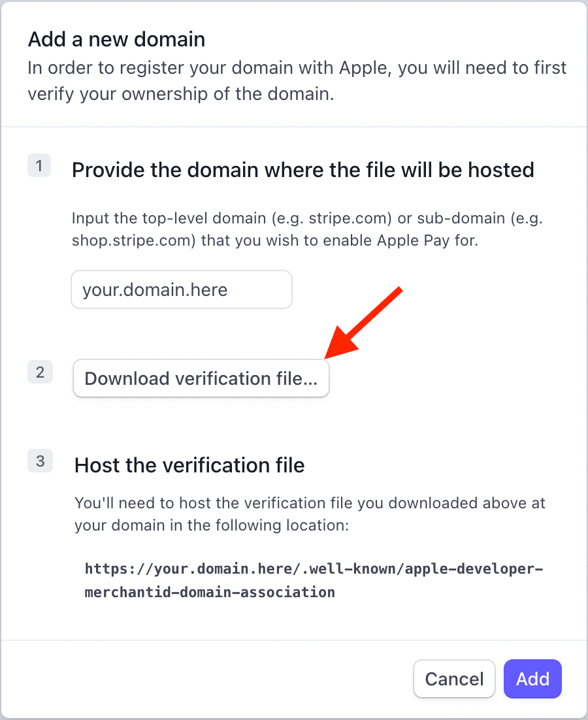Viewport: 588px width, 720px height.
Task: Click the step 3 number badge
Action: click(x=40, y=461)
